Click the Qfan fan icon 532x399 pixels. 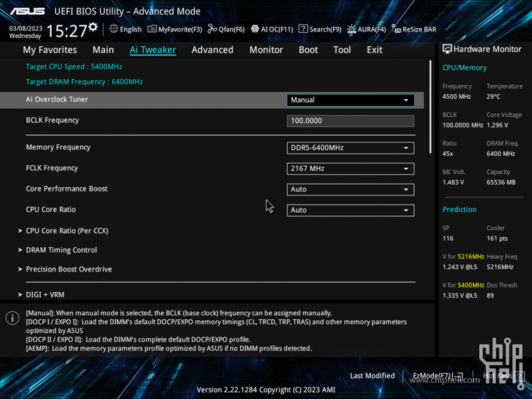click(x=212, y=29)
